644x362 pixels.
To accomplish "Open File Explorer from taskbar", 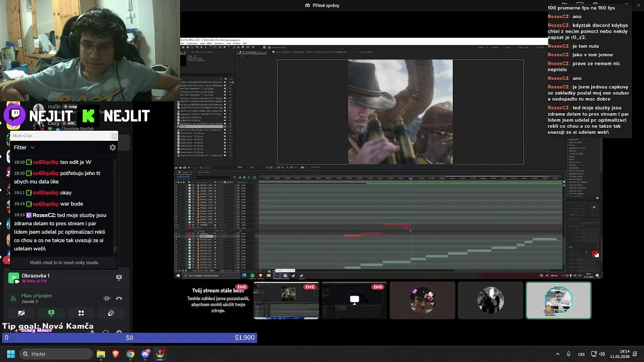I will [x=101, y=354].
